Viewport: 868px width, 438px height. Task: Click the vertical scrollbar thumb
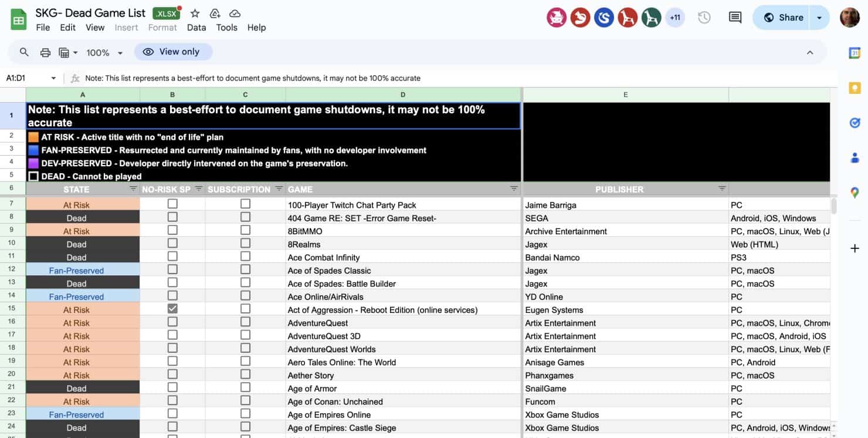tap(834, 206)
